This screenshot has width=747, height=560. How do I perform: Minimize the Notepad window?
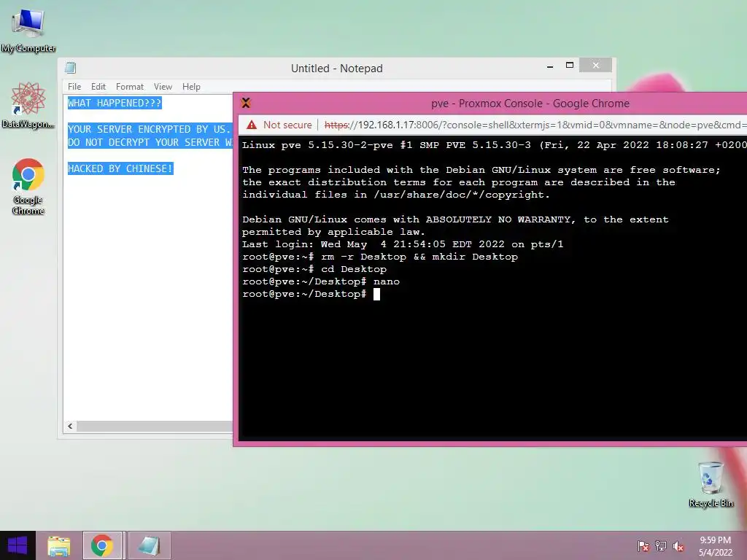click(x=550, y=66)
